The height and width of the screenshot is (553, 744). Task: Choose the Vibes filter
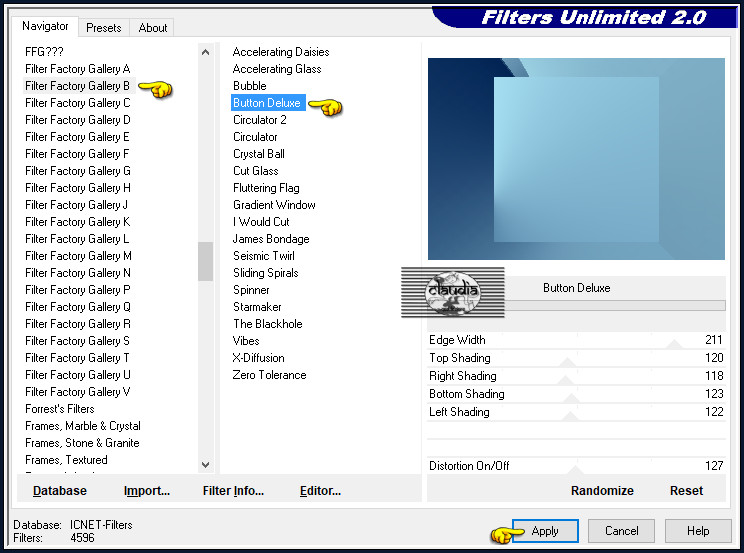click(246, 341)
